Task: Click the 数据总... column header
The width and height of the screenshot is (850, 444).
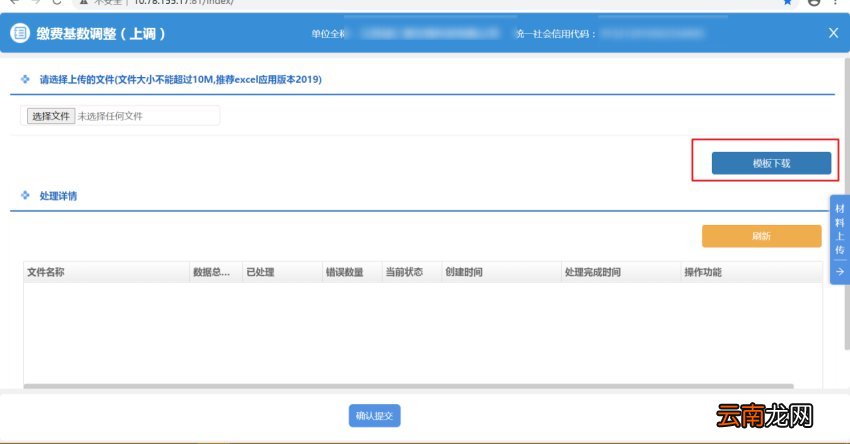Action: 216,272
